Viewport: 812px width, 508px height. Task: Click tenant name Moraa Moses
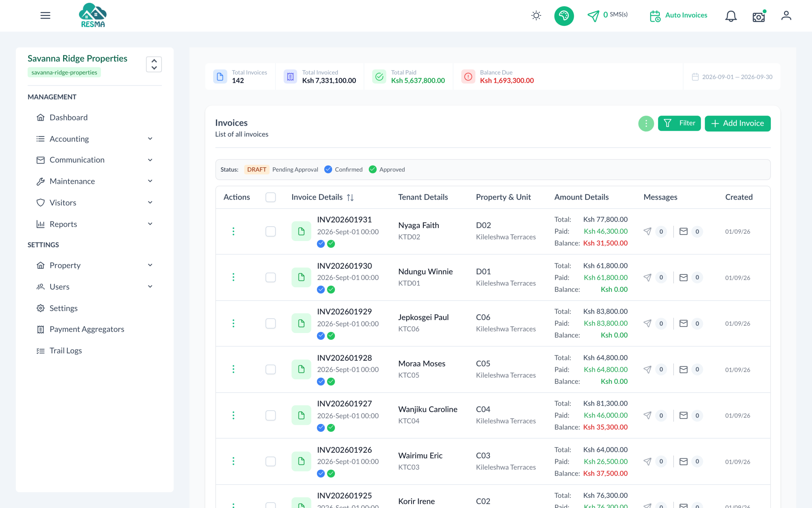tap(422, 364)
